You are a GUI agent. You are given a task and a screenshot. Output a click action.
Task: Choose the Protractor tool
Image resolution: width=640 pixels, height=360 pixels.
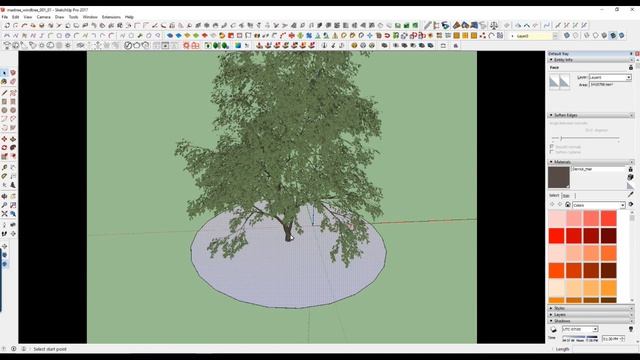pyautogui.click(x=4, y=176)
